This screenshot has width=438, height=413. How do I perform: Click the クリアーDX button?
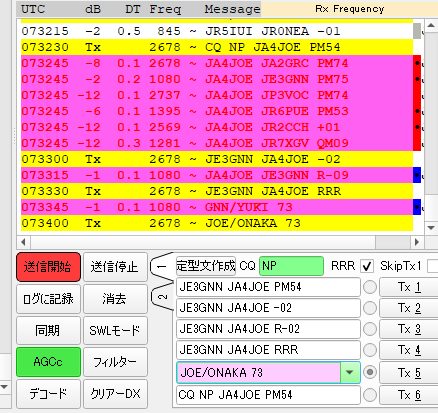pyautogui.click(x=115, y=394)
